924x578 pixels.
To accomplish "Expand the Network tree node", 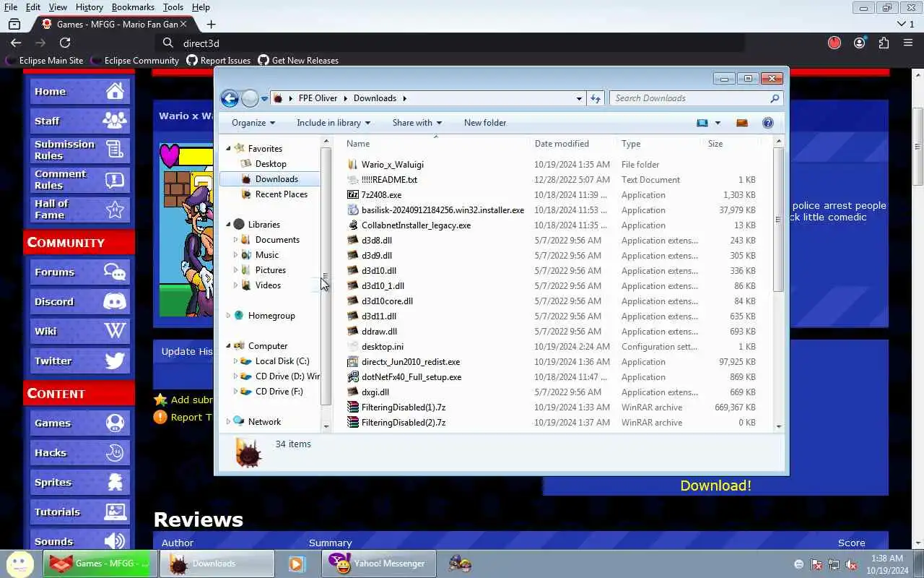I will point(229,422).
